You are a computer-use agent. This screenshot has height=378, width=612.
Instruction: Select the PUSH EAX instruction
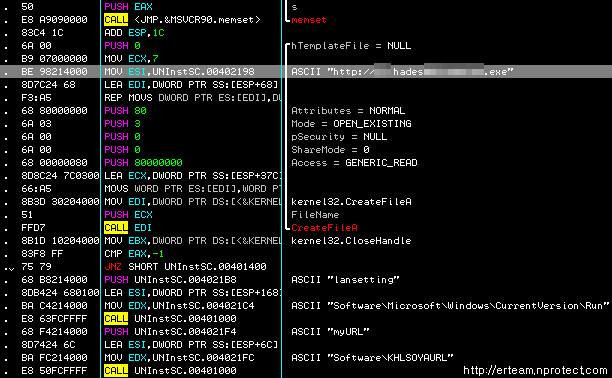pyautogui.click(x=128, y=7)
